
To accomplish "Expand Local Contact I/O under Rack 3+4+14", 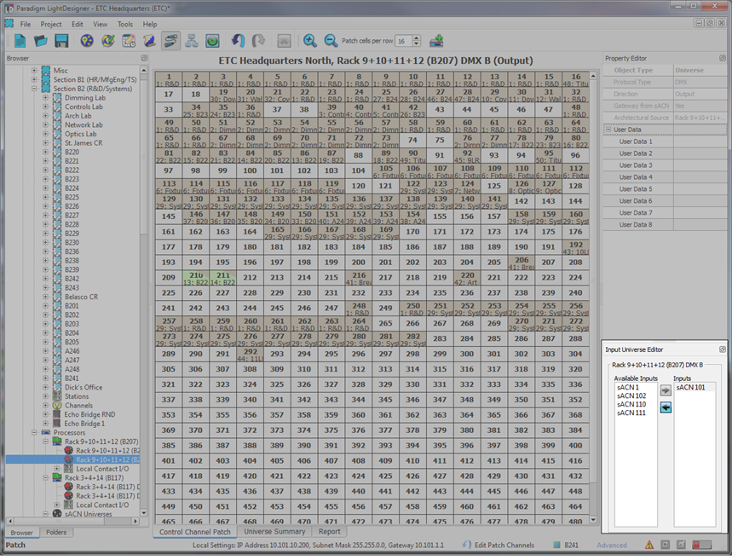I will tap(56, 505).
